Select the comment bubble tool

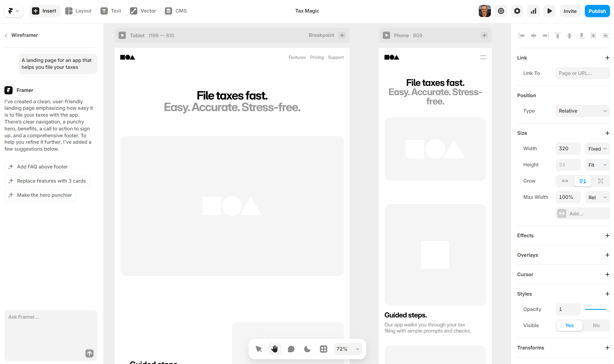tap(291, 349)
